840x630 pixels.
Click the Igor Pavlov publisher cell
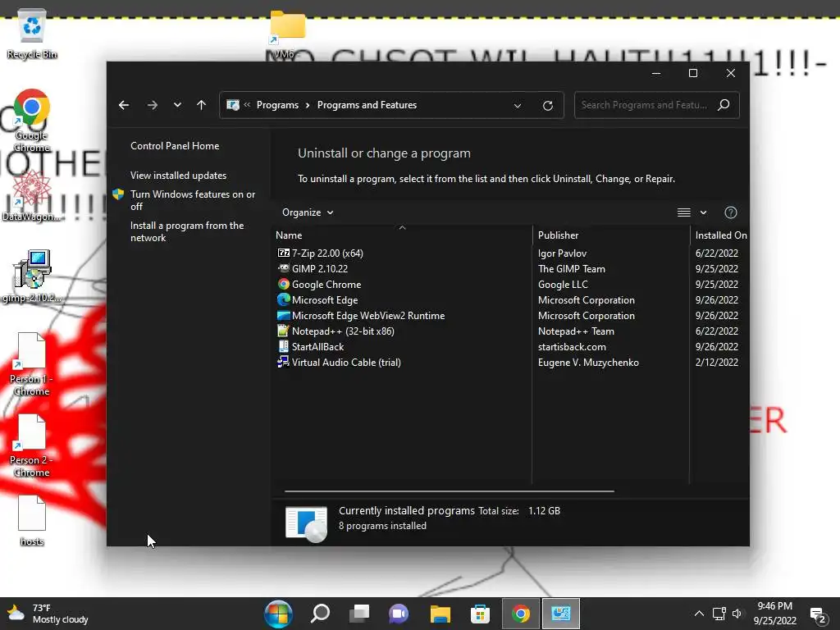[x=562, y=253]
